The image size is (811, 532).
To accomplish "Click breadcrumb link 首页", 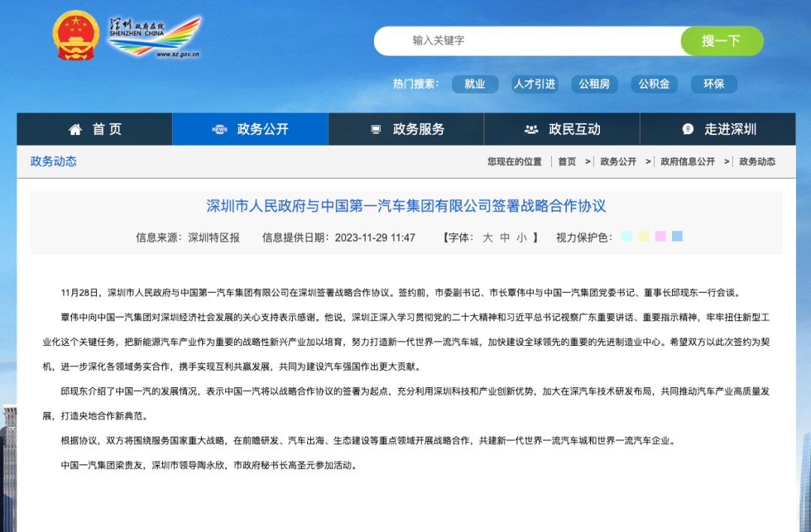I will click(567, 162).
